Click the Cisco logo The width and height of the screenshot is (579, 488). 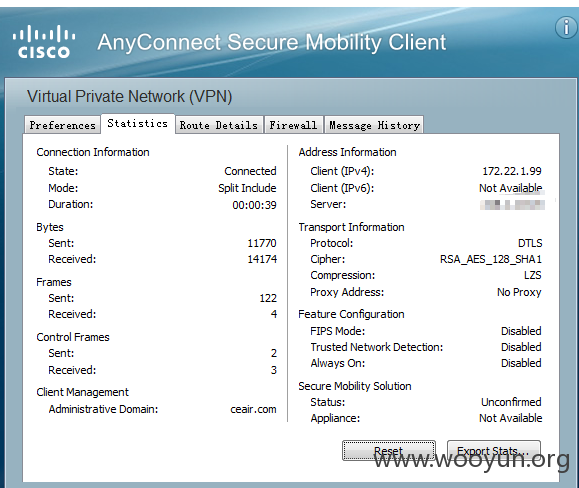44,42
